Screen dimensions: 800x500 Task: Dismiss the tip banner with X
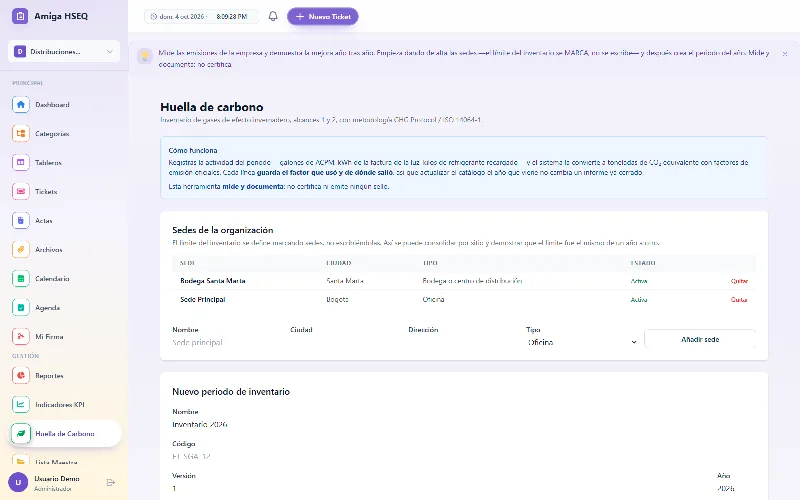tap(785, 54)
